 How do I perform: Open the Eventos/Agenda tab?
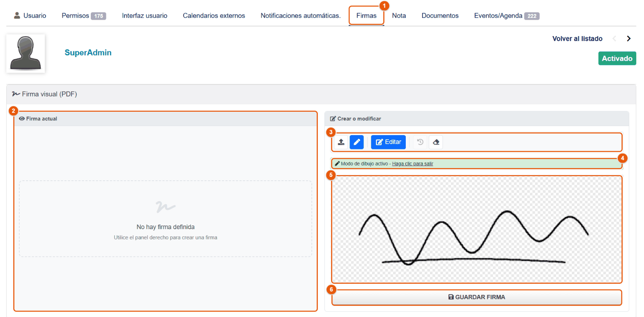point(507,16)
